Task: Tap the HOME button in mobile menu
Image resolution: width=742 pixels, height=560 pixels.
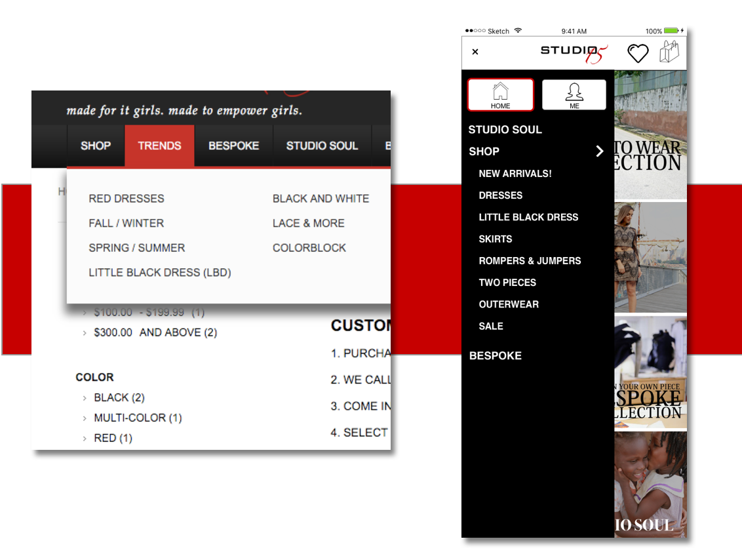Action: point(501,94)
